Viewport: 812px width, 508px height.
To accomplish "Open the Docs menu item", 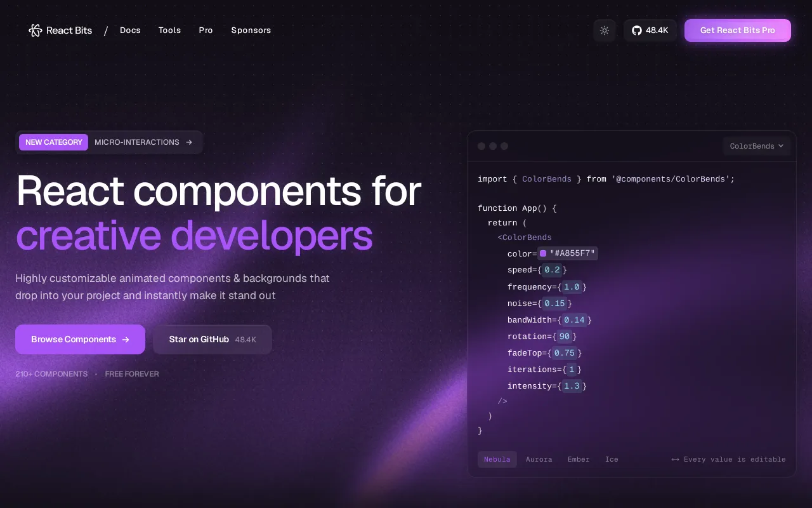I will point(130,30).
